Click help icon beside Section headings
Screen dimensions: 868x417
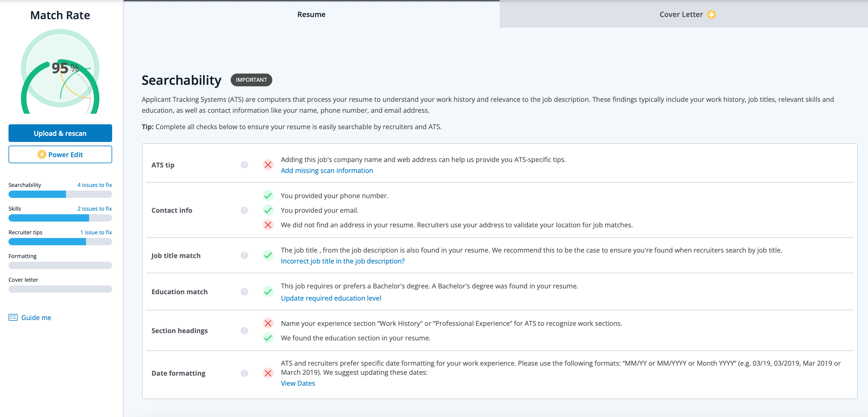click(x=244, y=331)
